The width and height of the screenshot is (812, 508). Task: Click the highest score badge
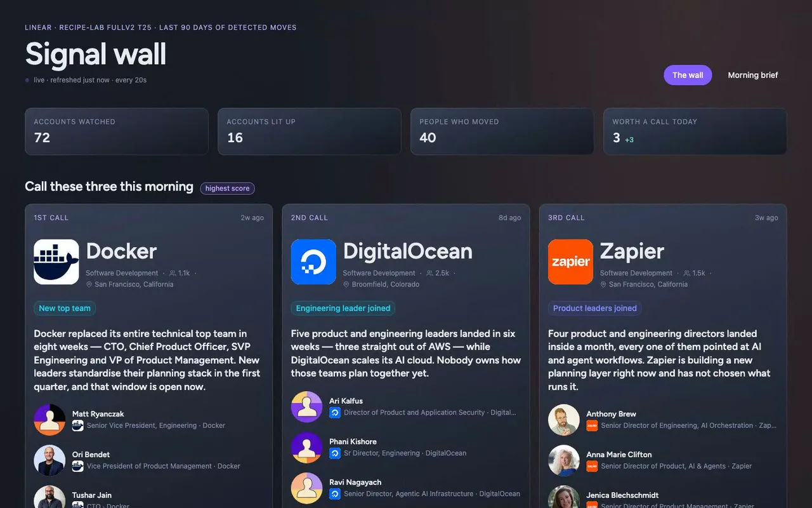click(x=228, y=188)
